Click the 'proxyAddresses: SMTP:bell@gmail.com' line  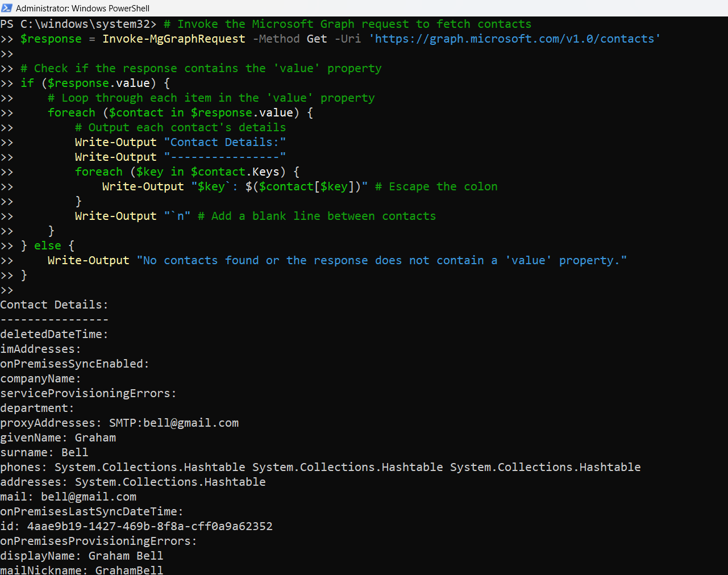pyautogui.click(x=119, y=423)
